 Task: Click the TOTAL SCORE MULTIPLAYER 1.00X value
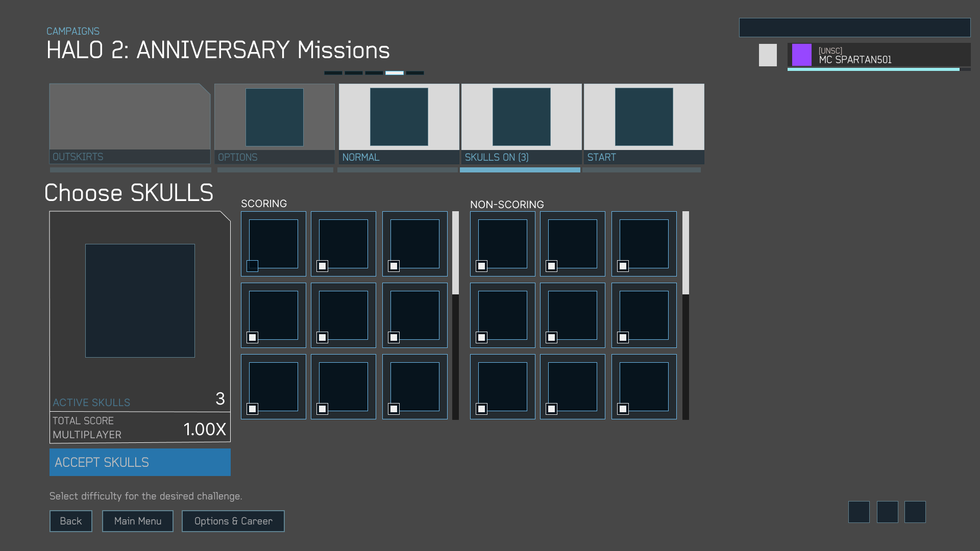[x=205, y=429]
